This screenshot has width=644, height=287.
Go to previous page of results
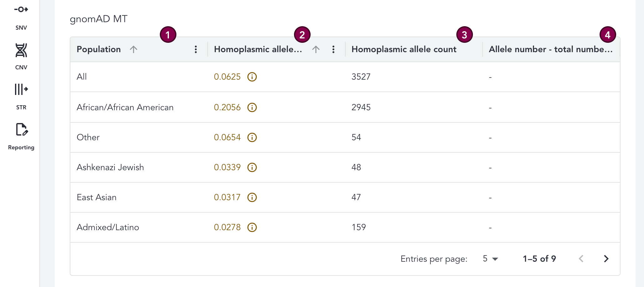[x=581, y=259]
